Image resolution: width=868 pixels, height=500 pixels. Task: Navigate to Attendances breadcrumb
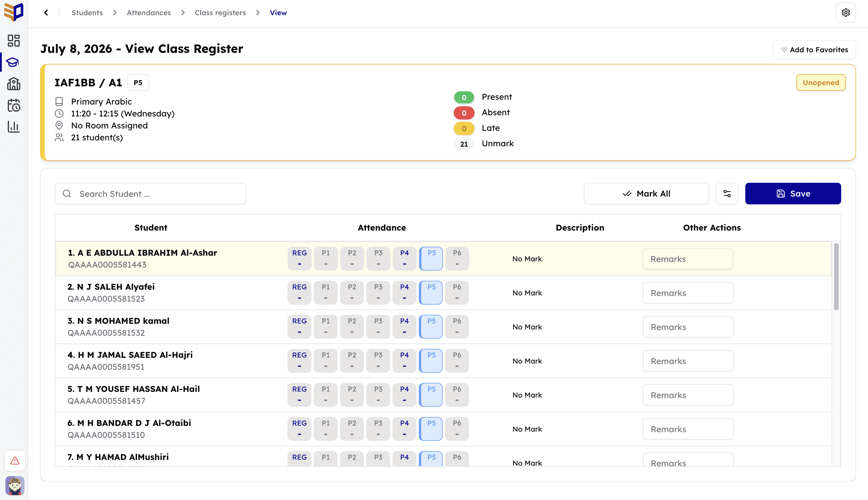coord(149,13)
